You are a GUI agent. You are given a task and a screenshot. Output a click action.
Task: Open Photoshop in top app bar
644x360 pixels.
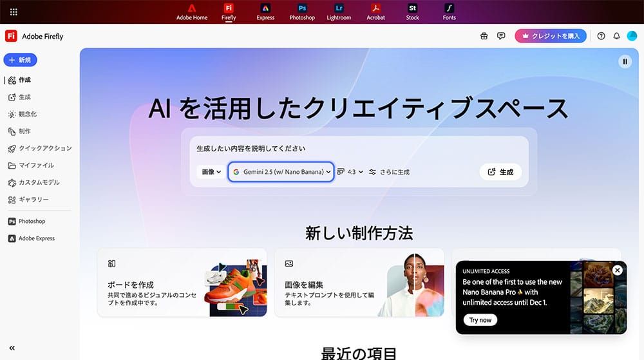pyautogui.click(x=302, y=12)
